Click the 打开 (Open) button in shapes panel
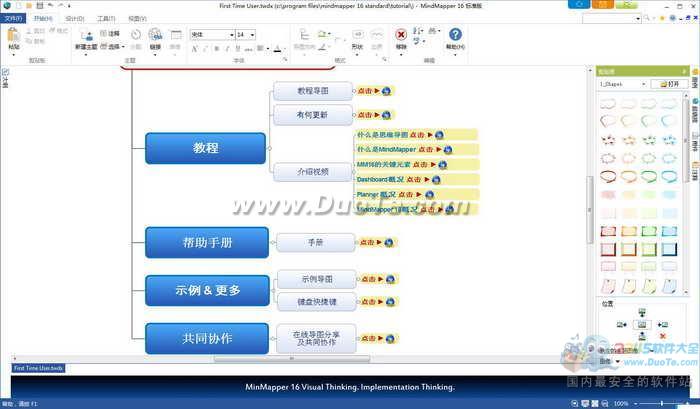Image resolution: width=700 pixels, height=409 pixels. [669, 84]
